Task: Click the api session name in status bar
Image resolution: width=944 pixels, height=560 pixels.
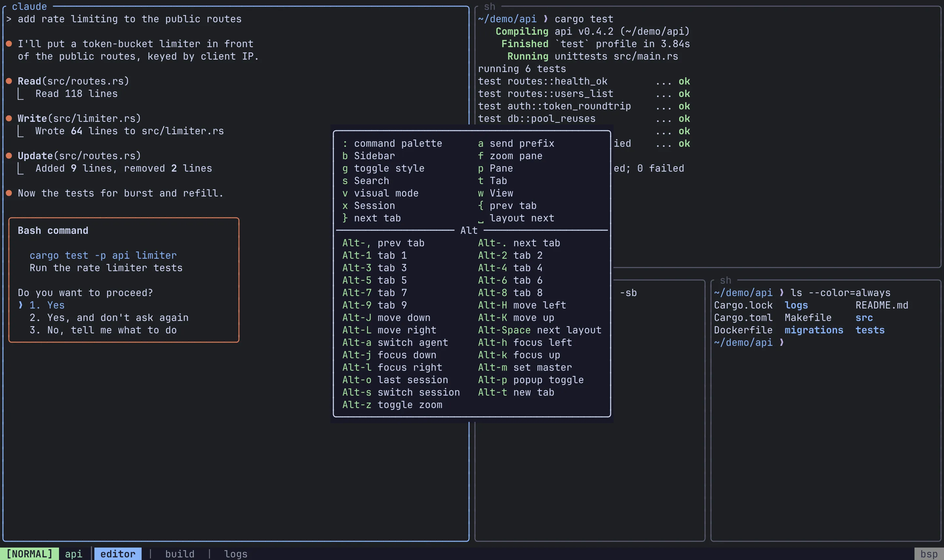Action: (74, 553)
